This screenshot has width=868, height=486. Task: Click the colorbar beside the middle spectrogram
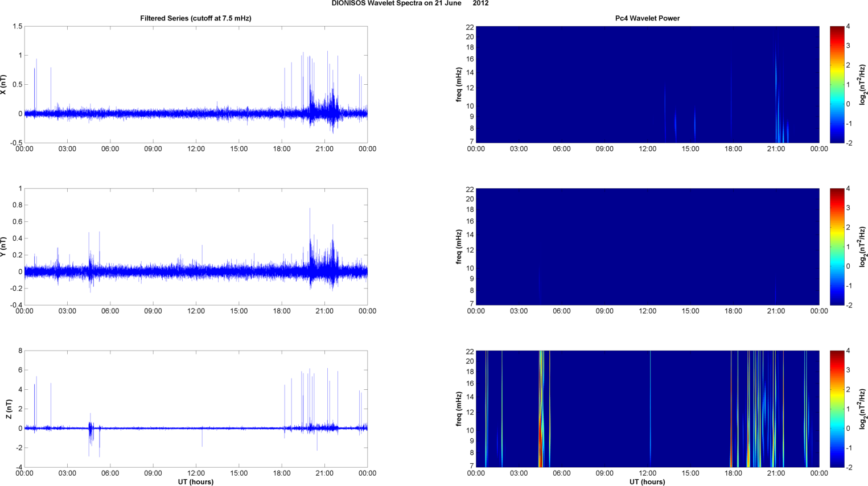(x=837, y=247)
